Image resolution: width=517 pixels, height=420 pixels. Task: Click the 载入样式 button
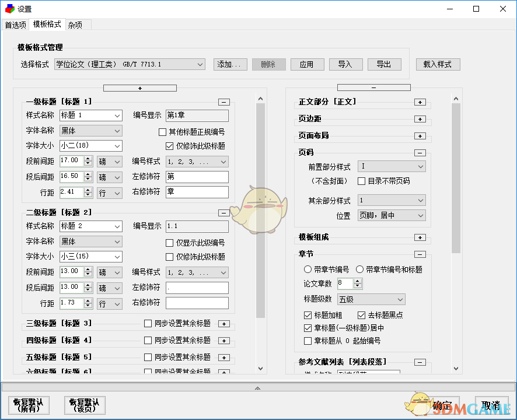438,64
